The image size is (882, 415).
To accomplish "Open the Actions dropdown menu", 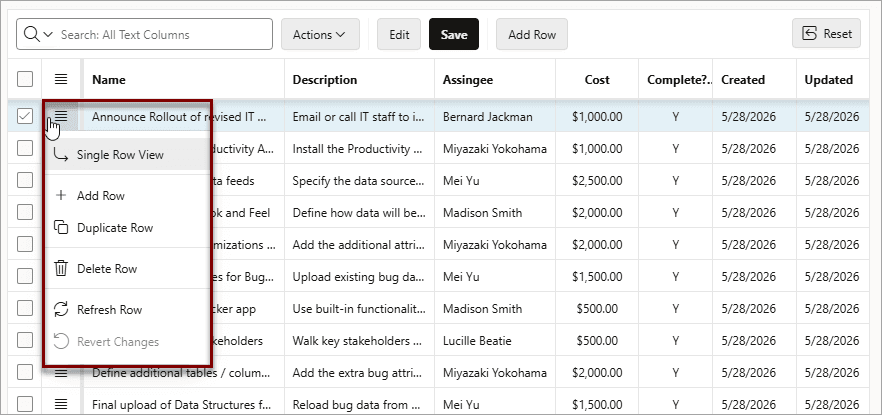I will click(320, 34).
